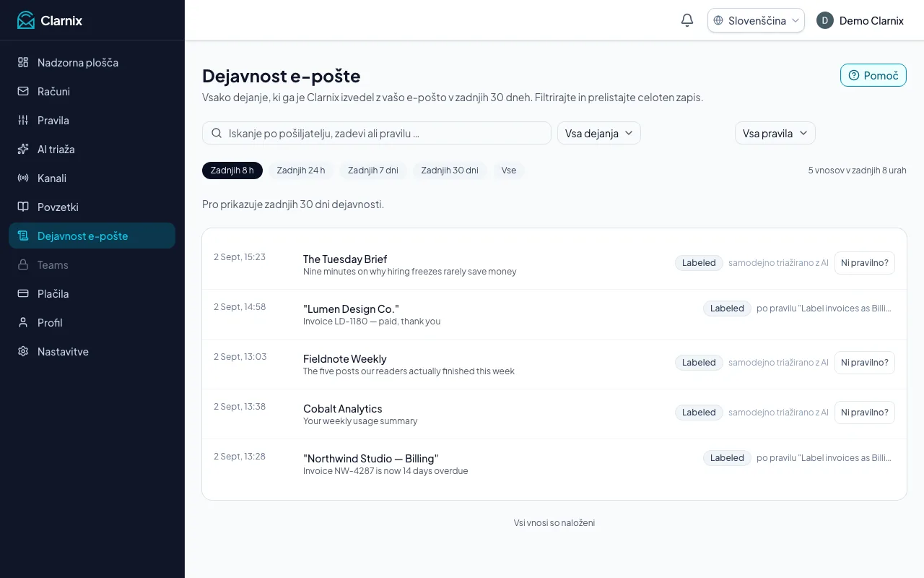Click sender "Northwind Studio — Billing"
The width and height of the screenshot is (924, 578).
click(x=371, y=458)
